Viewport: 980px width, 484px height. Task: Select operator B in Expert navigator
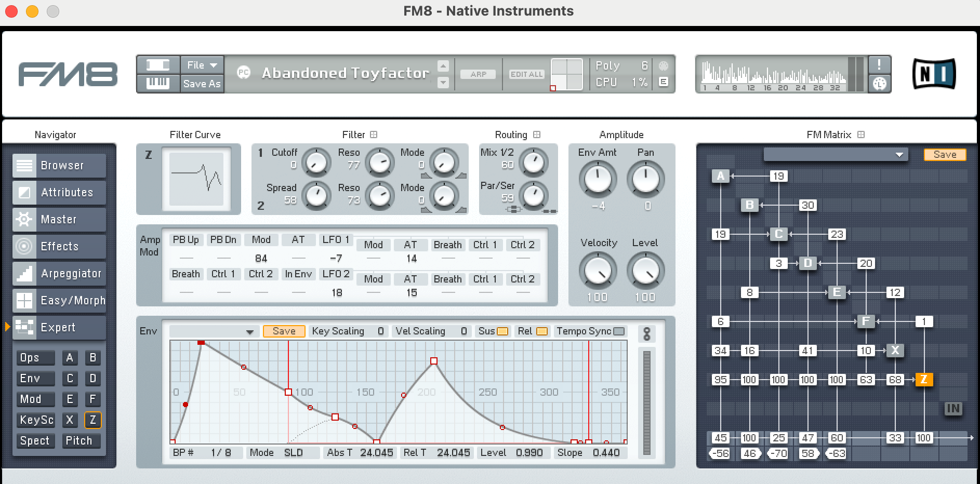[92, 358]
